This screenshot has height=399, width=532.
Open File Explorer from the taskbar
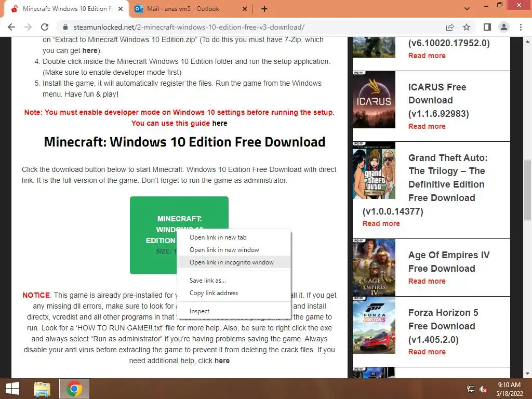[42, 389]
